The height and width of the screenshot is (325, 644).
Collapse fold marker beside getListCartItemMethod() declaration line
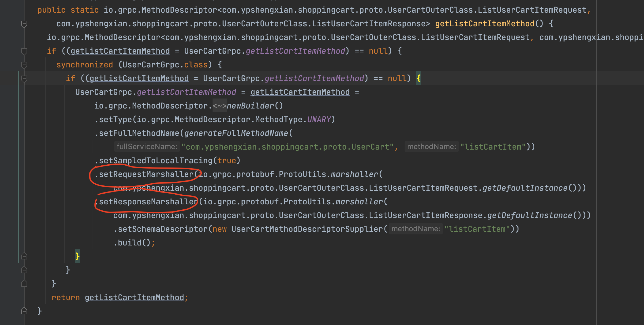click(x=24, y=24)
